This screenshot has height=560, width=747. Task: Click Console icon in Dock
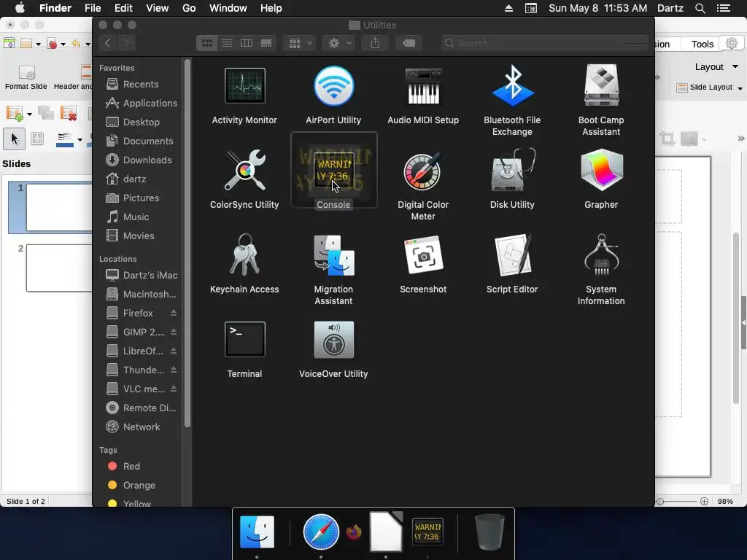point(427,532)
